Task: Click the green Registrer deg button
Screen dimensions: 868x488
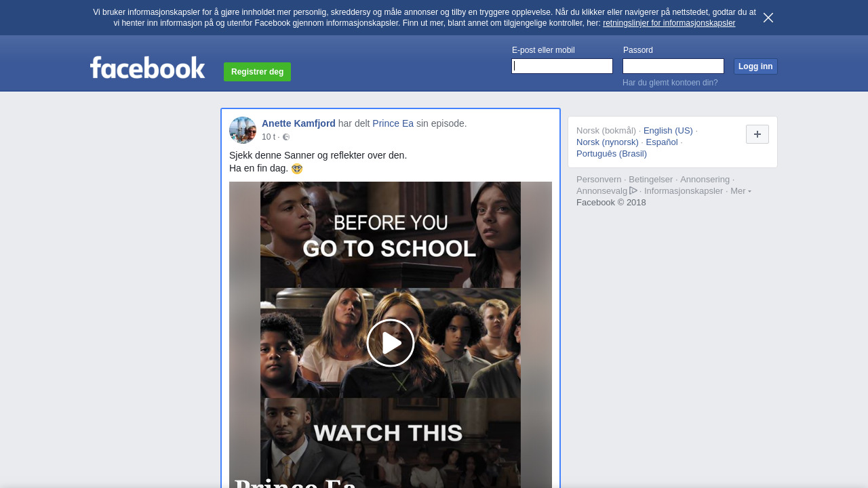Action: pyautogui.click(x=257, y=72)
